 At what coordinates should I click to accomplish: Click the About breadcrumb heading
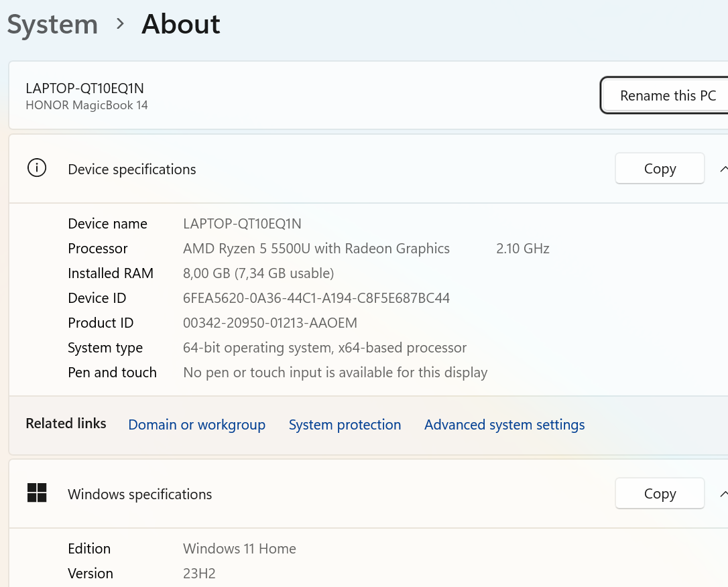coord(180,24)
